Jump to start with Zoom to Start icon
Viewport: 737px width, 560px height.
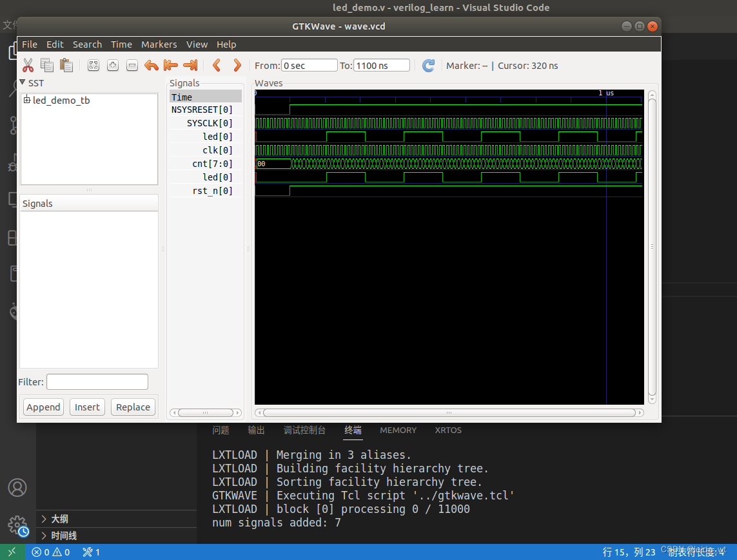171,65
